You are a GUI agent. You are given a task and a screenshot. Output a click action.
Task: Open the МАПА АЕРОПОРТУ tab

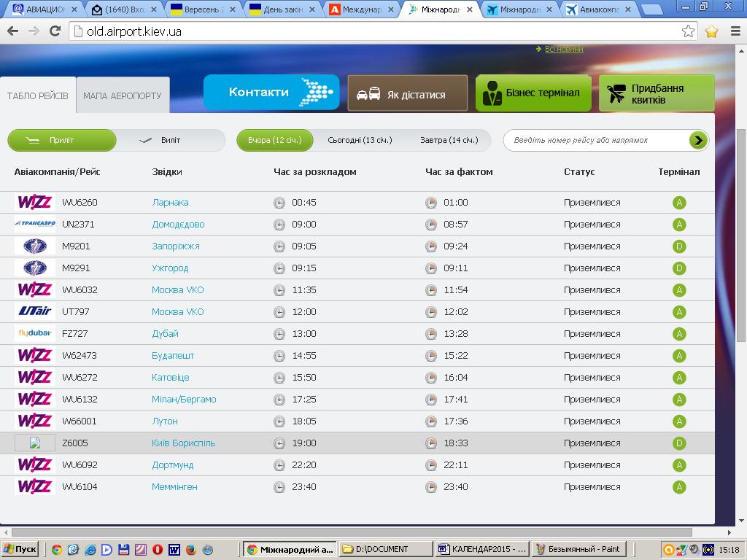(123, 96)
